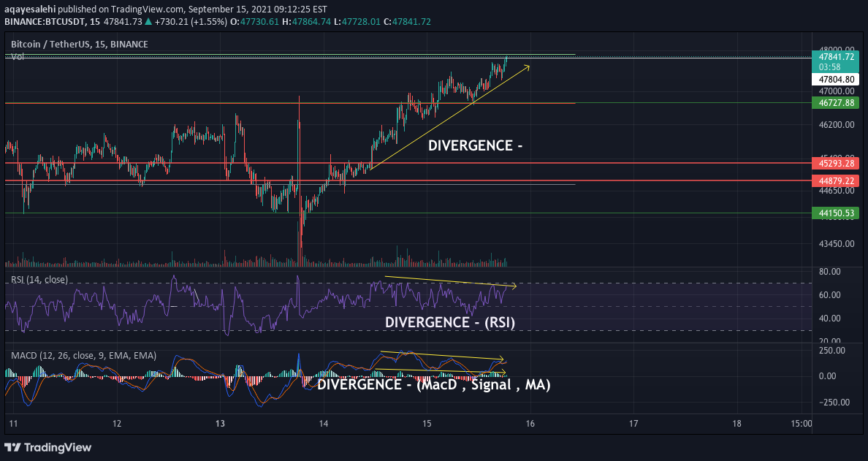Click the red price label 44879.22
Viewport: 868px width, 461px height.
point(835,180)
